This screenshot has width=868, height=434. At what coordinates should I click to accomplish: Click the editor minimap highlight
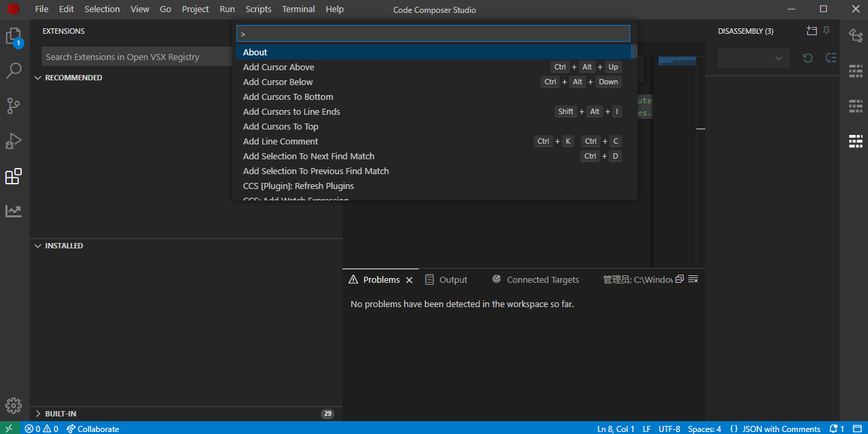[x=677, y=61]
